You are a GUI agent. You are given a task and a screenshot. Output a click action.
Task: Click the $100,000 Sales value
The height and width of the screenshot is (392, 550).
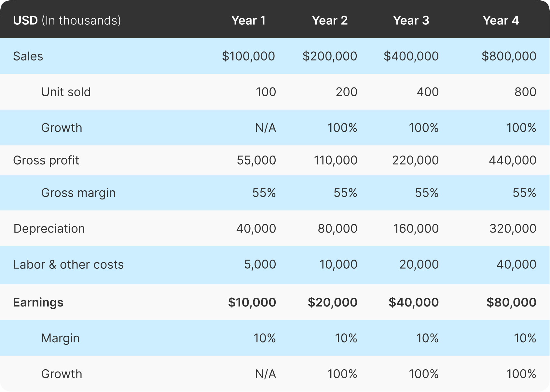click(x=249, y=56)
